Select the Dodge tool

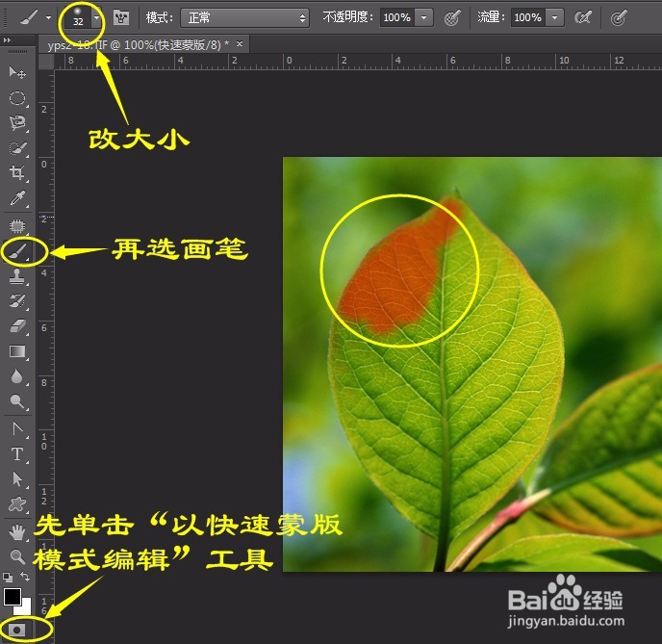point(17,401)
